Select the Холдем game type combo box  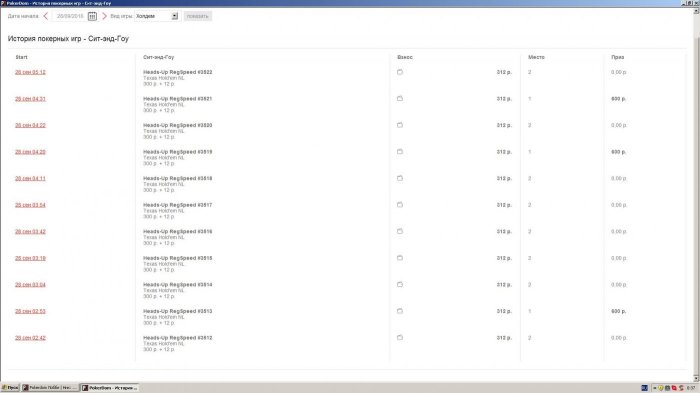[x=156, y=16]
